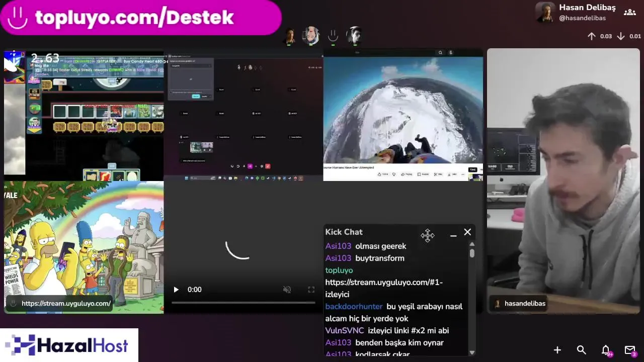
Task: Select the white egg item in the game inventory
Action: coord(132,176)
